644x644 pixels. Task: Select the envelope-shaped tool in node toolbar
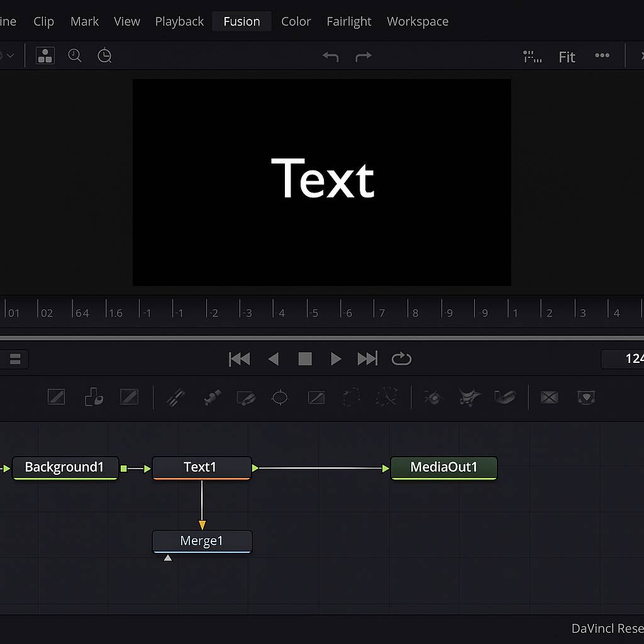tap(549, 397)
